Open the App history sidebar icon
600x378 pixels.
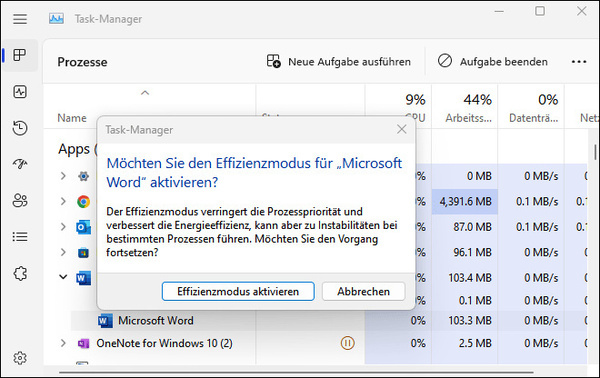click(x=20, y=128)
